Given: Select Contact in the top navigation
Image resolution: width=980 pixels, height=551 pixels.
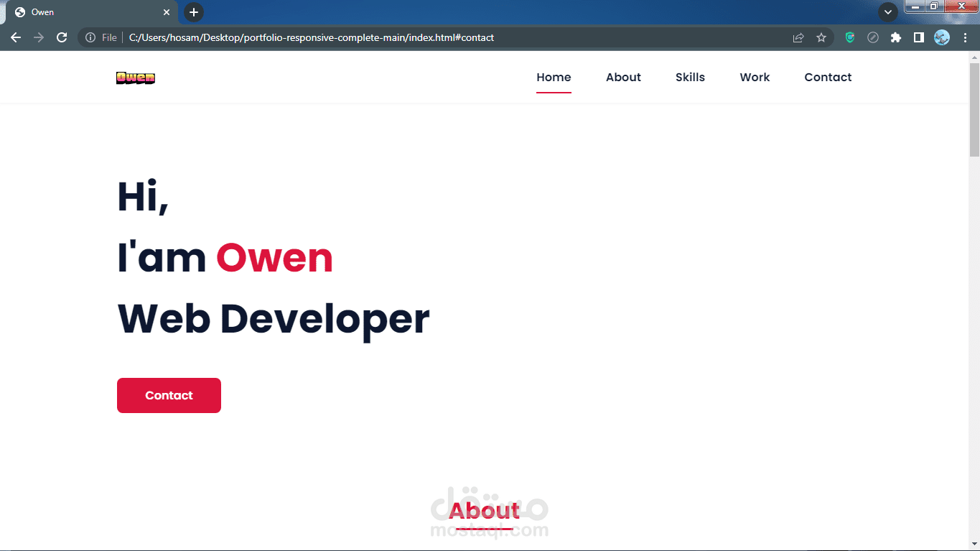Looking at the screenshot, I should tap(828, 78).
